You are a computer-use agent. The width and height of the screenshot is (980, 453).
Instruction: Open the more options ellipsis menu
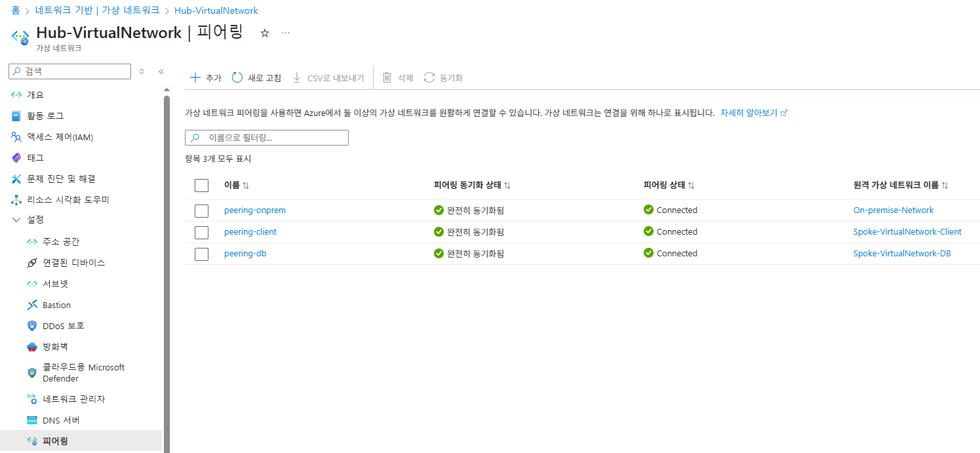286,33
